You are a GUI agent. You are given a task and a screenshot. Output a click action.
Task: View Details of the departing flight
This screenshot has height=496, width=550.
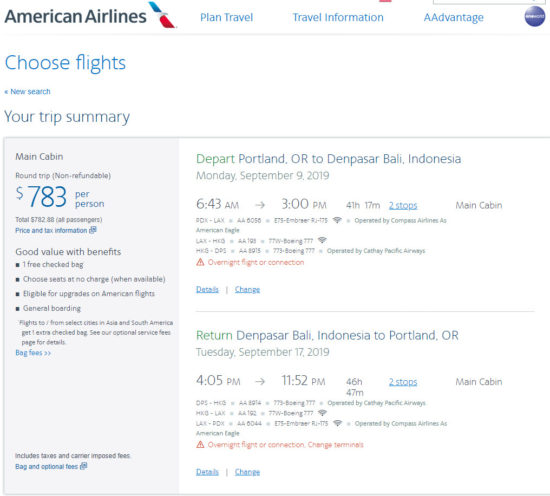207,289
